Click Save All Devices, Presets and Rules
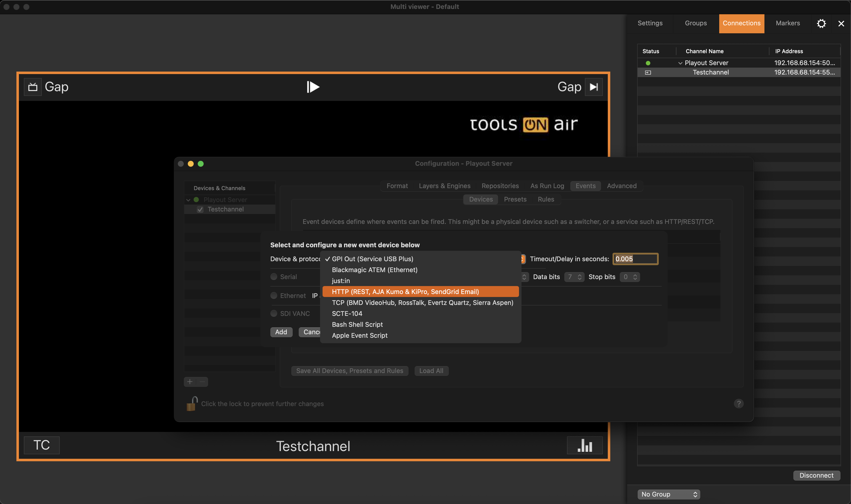Image resolution: width=851 pixels, height=504 pixels. [x=349, y=371]
